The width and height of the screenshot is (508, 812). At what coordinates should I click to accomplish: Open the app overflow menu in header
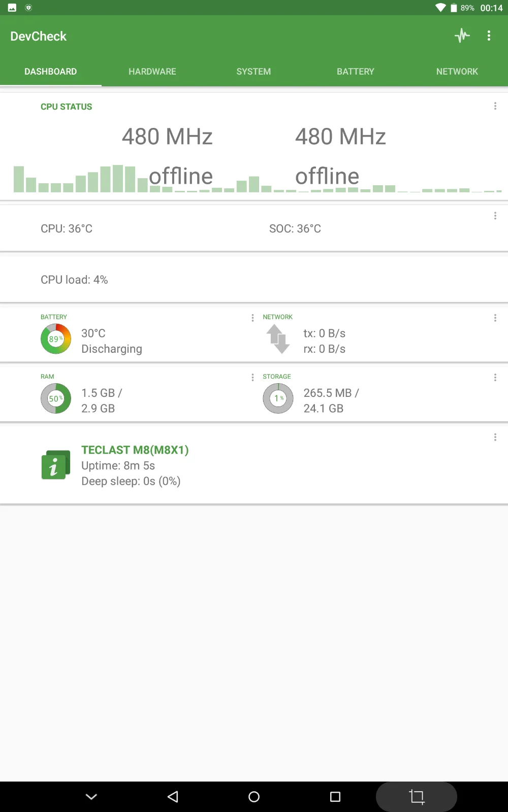tap(489, 36)
